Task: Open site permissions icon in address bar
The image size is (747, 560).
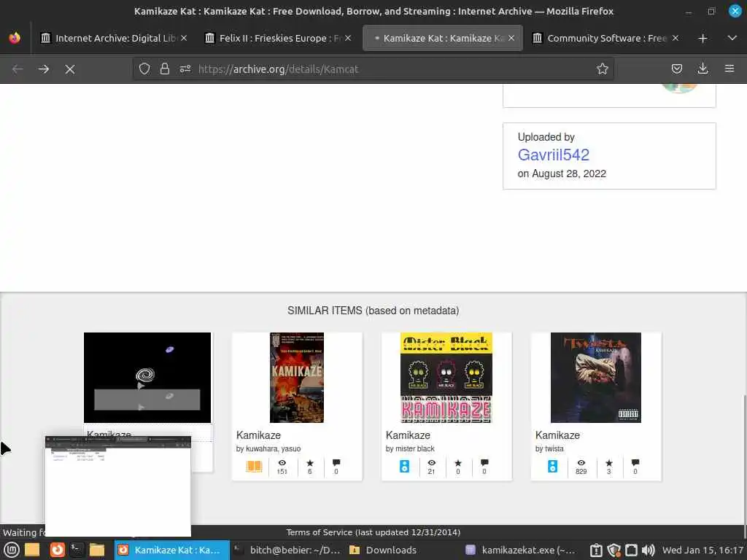Action: click(x=185, y=69)
